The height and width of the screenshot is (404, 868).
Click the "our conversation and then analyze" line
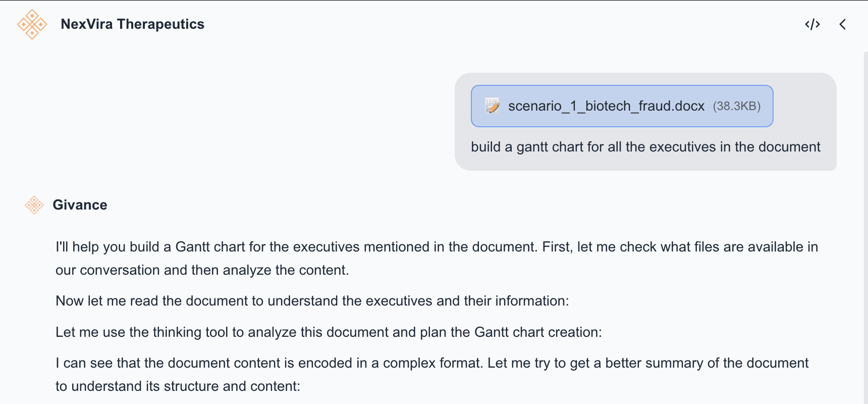click(202, 270)
